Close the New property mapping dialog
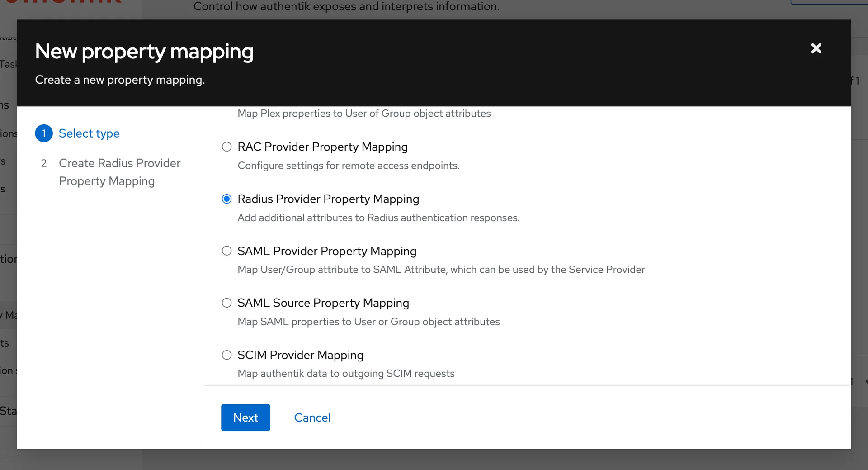Image resolution: width=868 pixels, height=470 pixels. 816,48
